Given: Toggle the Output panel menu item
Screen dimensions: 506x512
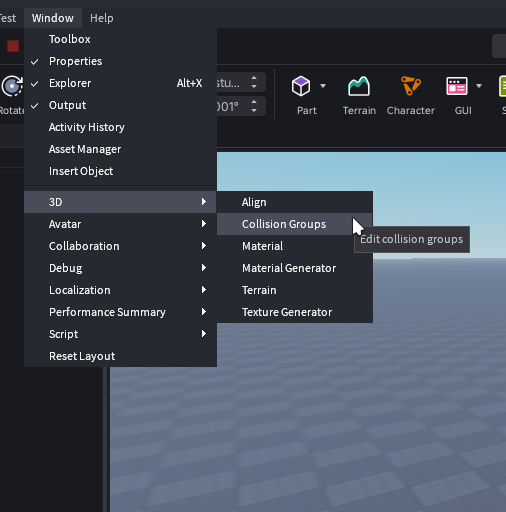Looking at the screenshot, I should [x=120, y=105].
